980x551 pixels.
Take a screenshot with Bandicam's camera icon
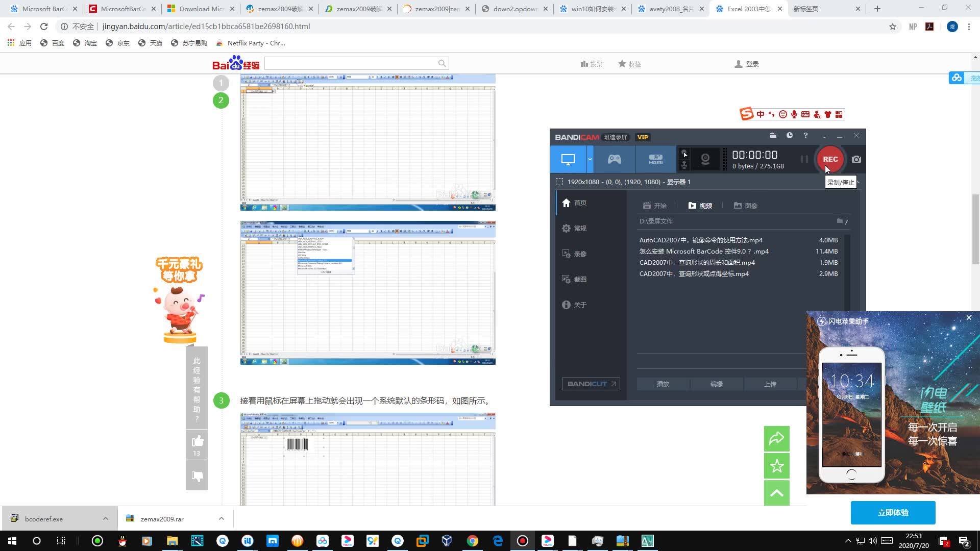pyautogui.click(x=856, y=159)
